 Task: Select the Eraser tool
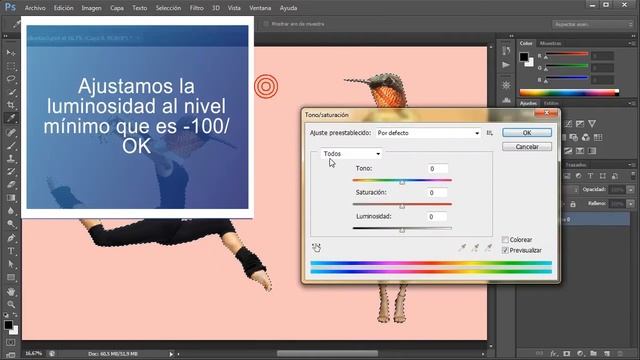tap(11, 184)
